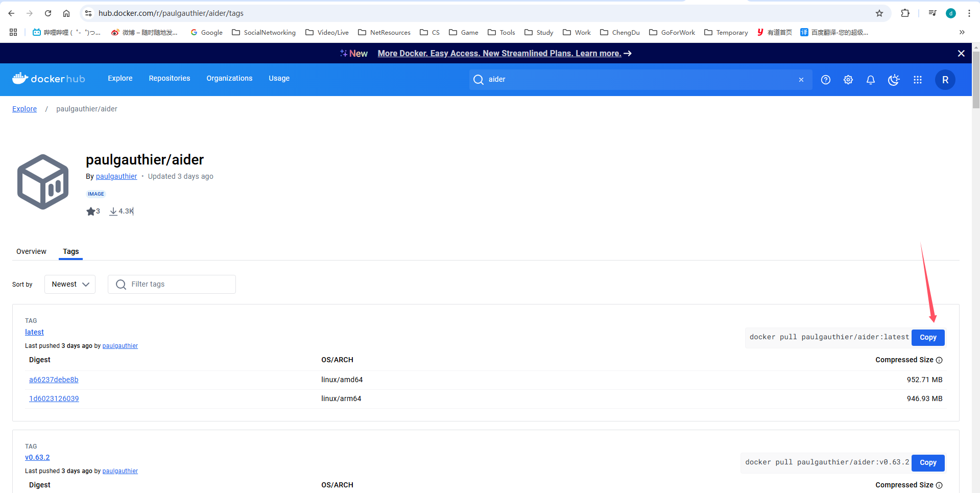Copy the paulgauthier/aider:v0.63.2 pull command
Screen dimensions: 980x493
[x=928, y=462]
